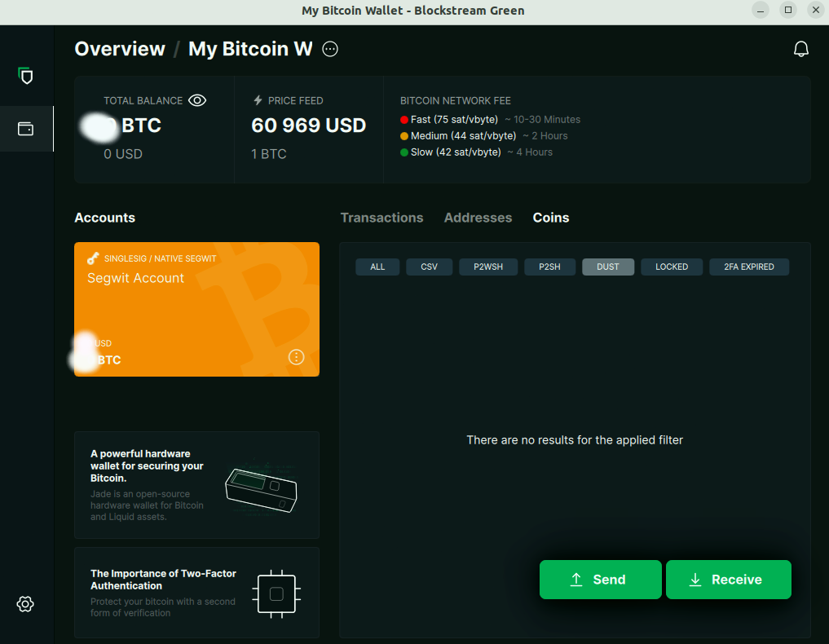This screenshot has width=829, height=644.
Task: Click the lightning bolt Price Feed icon
Action: click(x=258, y=100)
